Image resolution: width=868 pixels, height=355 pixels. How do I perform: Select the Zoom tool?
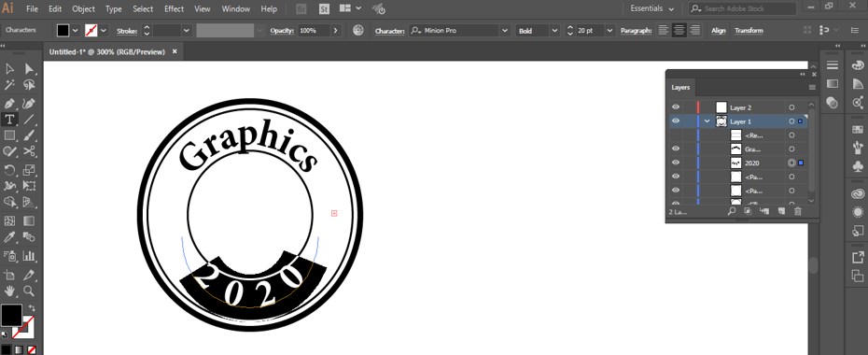[29, 291]
